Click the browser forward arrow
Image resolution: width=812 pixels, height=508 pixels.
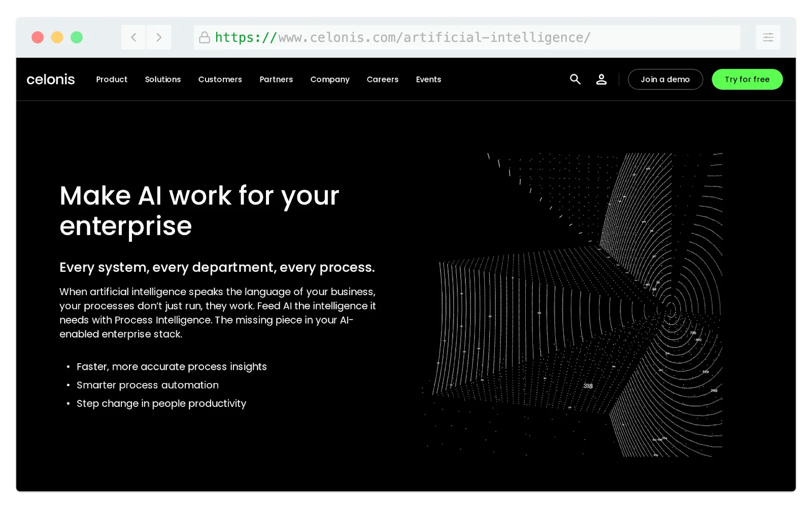pyautogui.click(x=159, y=38)
